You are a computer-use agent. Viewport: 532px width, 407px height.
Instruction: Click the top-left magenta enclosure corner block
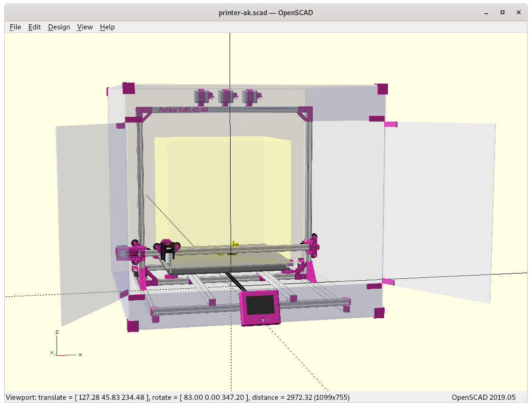tap(128, 88)
